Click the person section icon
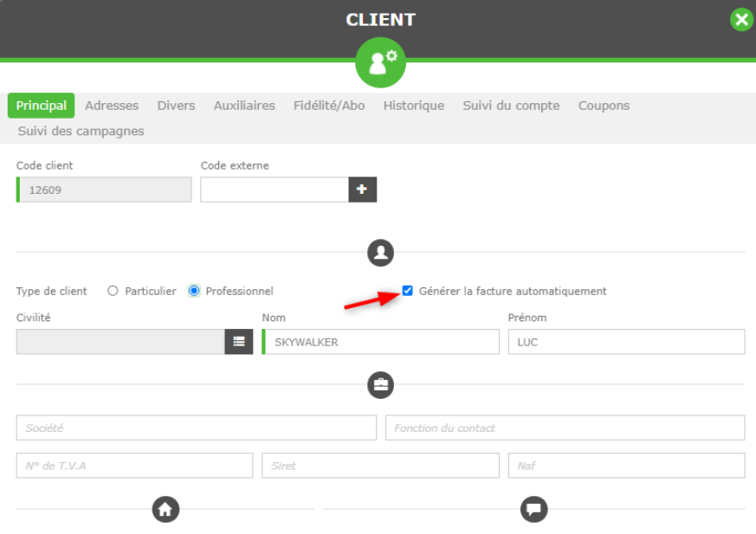Image resolution: width=756 pixels, height=534 pixels. click(380, 253)
